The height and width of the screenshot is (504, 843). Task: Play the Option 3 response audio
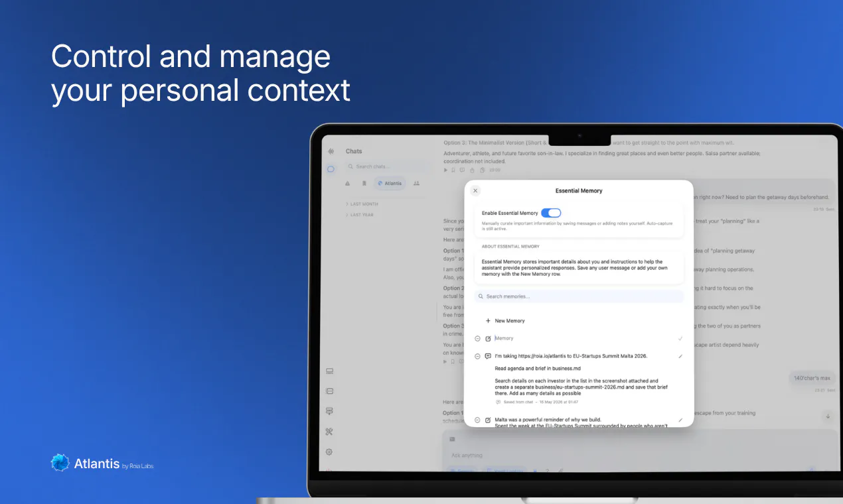[x=446, y=170]
